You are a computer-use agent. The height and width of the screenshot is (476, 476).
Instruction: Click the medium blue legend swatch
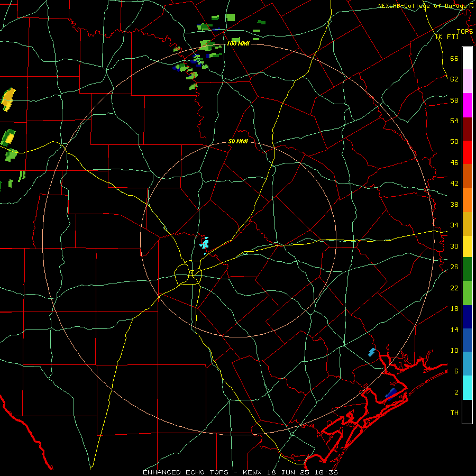(467, 340)
